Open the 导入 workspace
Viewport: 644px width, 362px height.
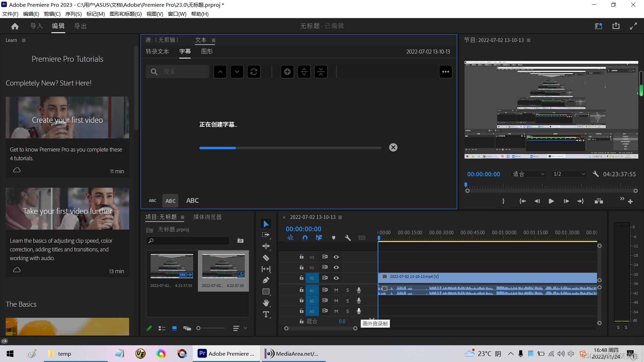(x=37, y=26)
